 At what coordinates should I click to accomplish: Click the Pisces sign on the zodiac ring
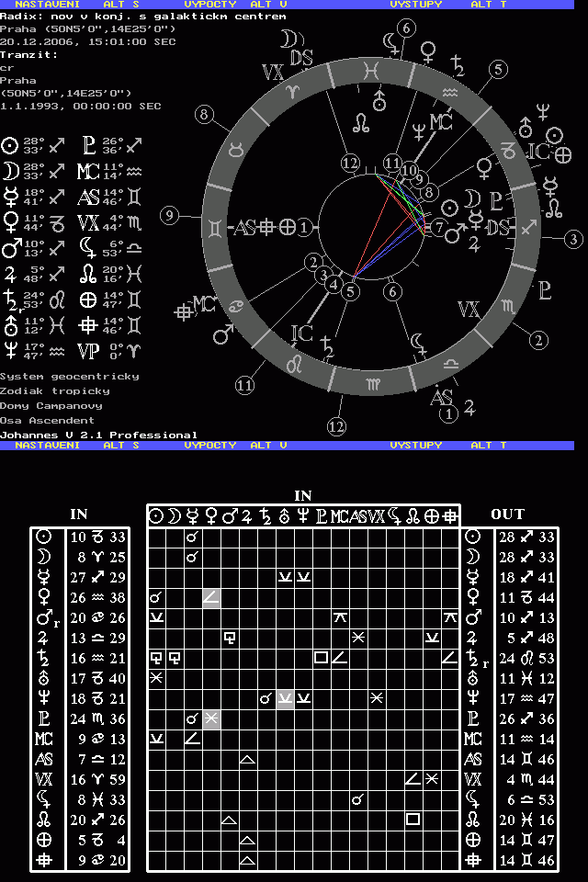pos(368,70)
